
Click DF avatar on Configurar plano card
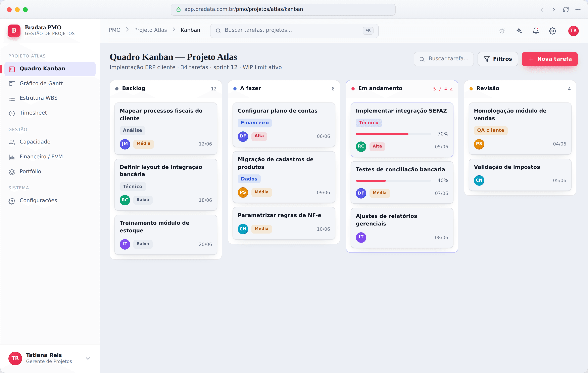pos(243,136)
